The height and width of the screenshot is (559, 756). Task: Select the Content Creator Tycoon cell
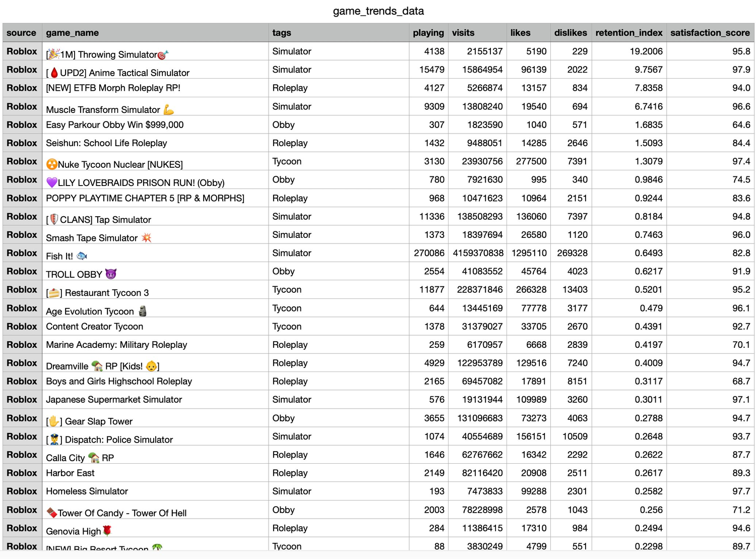(155, 326)
